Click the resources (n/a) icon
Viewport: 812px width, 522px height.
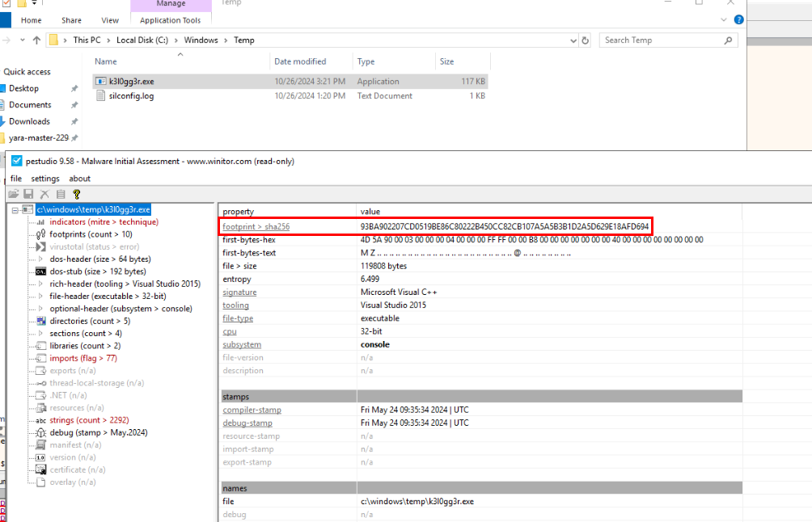(x=41, y=408)
